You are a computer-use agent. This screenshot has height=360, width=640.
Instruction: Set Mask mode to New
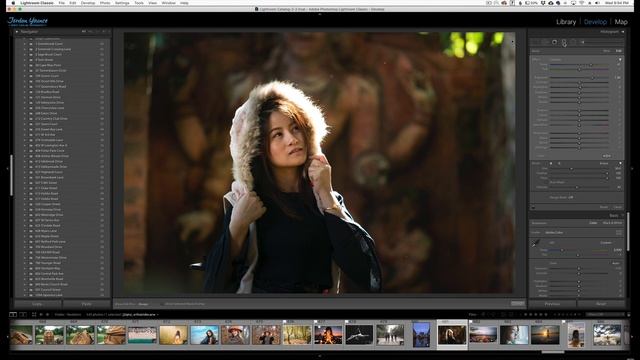[607, 51]
